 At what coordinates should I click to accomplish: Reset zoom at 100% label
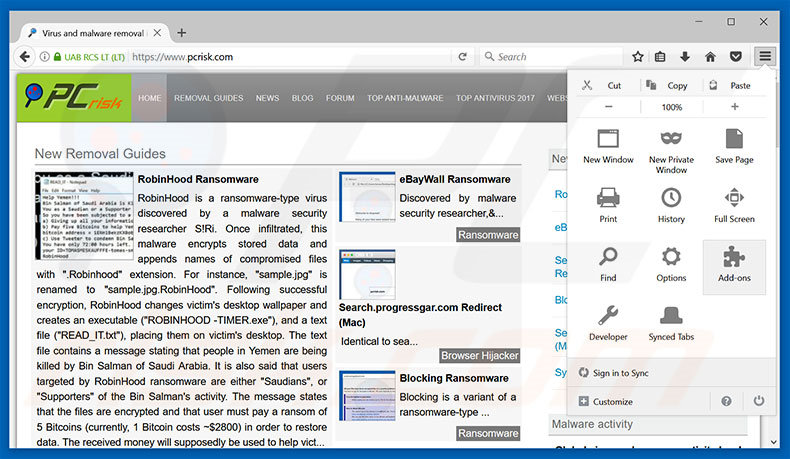(x=672, y=107)
